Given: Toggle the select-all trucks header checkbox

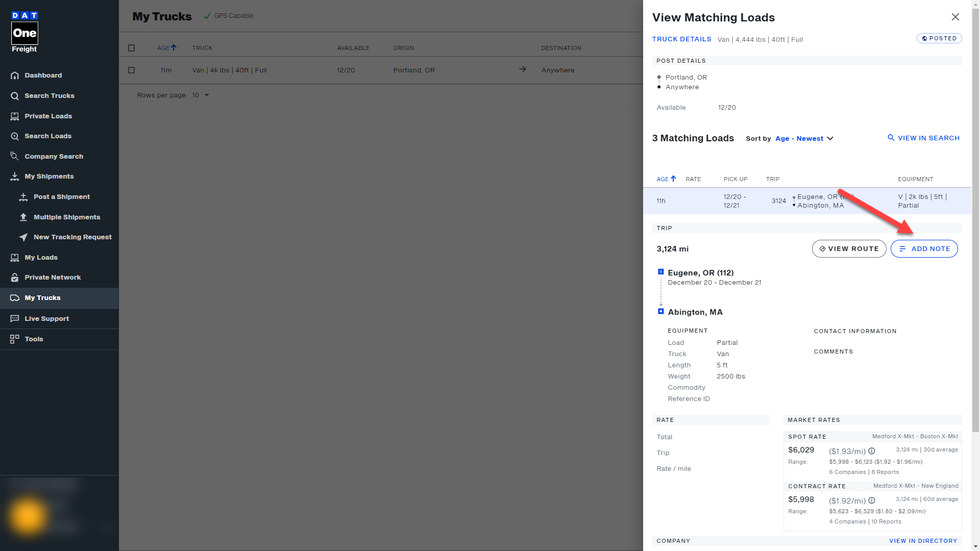Looking at the screenshot, I should point(131,48).
